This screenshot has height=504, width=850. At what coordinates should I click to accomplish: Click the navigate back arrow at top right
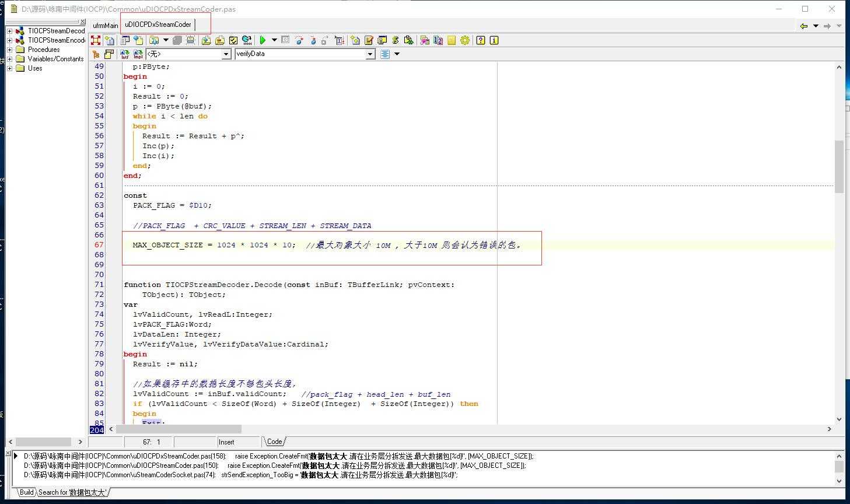point(804,26)
